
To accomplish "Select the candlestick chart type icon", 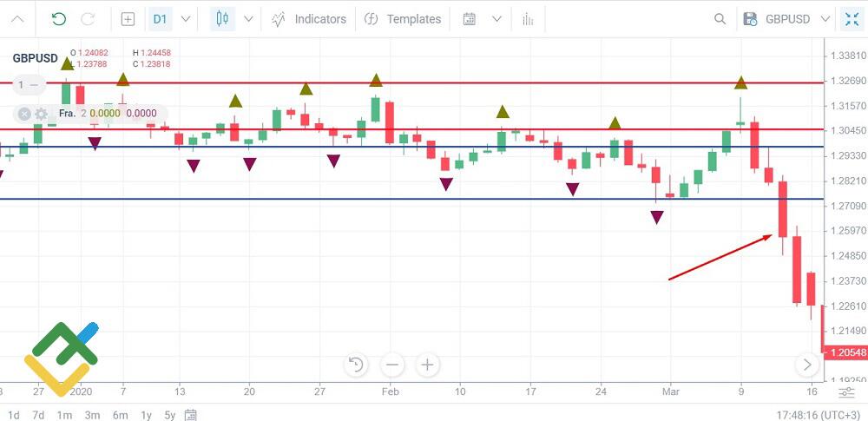I will click(x=222, y=19).
